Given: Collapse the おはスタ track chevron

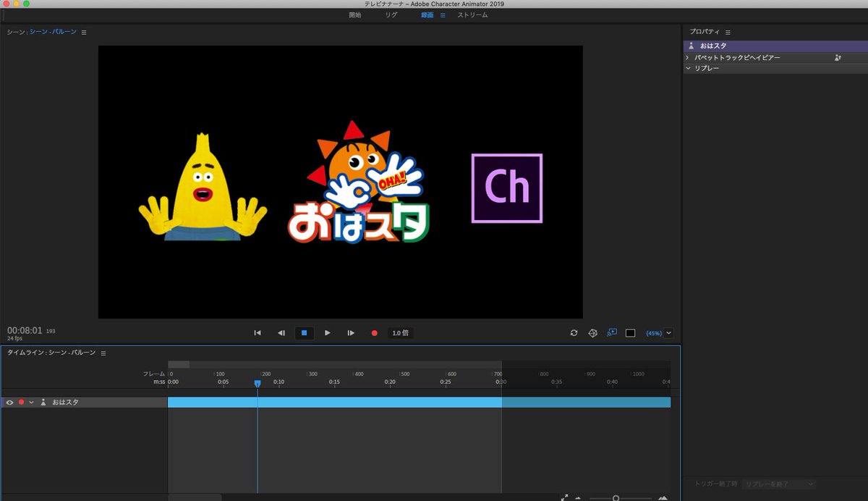Looking at the screenshot, I should [x=31, y=402].
